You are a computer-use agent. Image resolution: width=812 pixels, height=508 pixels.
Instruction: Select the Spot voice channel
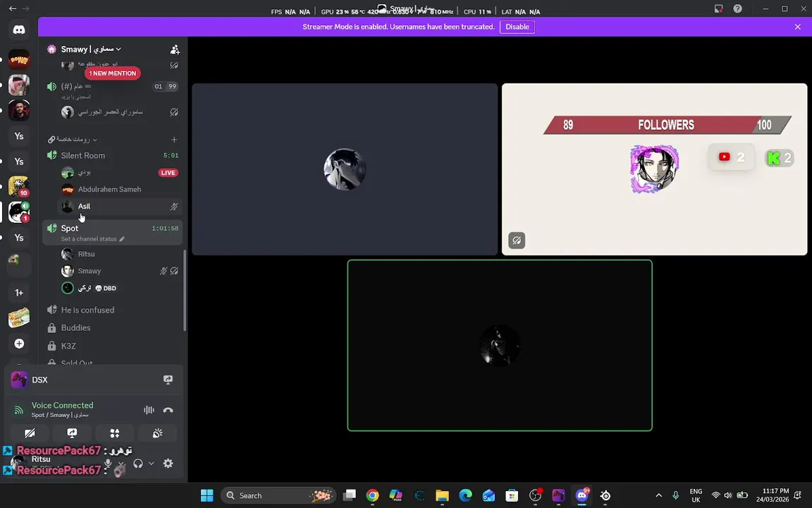[112, 232]
